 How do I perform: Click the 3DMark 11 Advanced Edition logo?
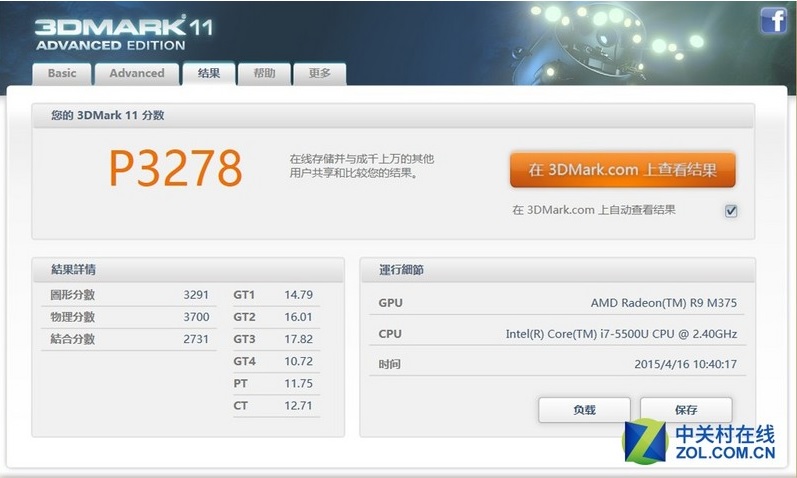point(124,33)
